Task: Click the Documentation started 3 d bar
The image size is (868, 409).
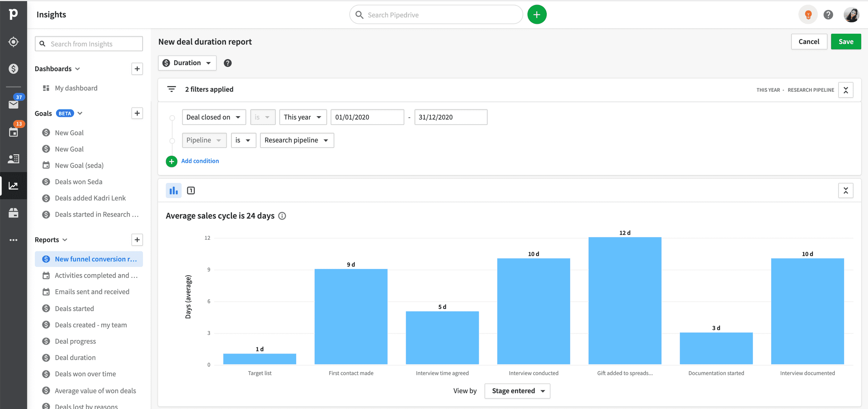Action: (716, 348)
